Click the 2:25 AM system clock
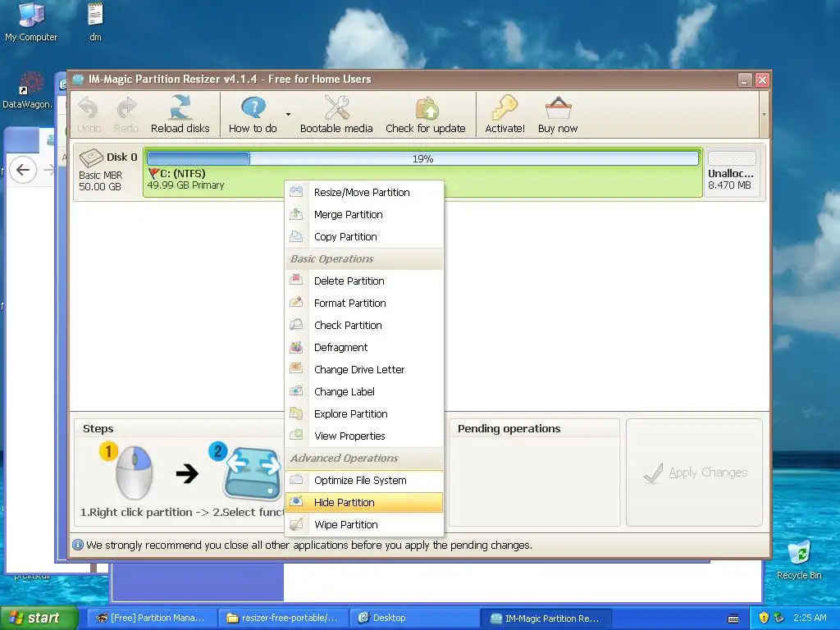The height and width of the screenshot is (630, 840). point(810,618)
